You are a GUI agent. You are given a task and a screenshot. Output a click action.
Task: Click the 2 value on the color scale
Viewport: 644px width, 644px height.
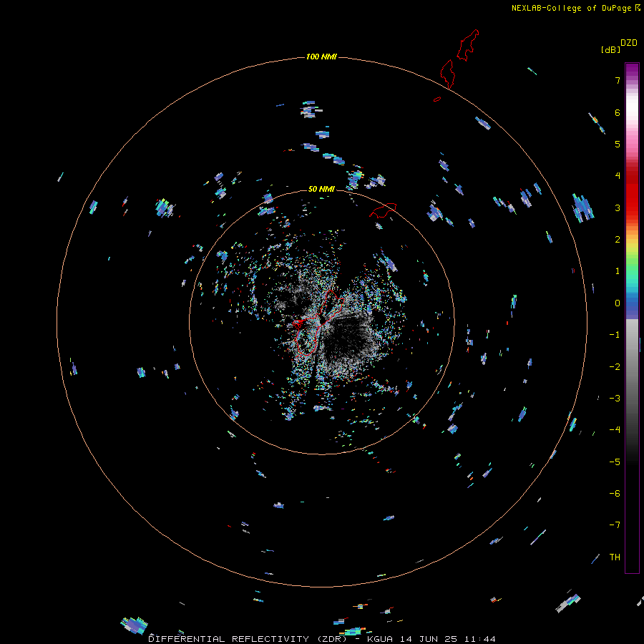point(618,240)
